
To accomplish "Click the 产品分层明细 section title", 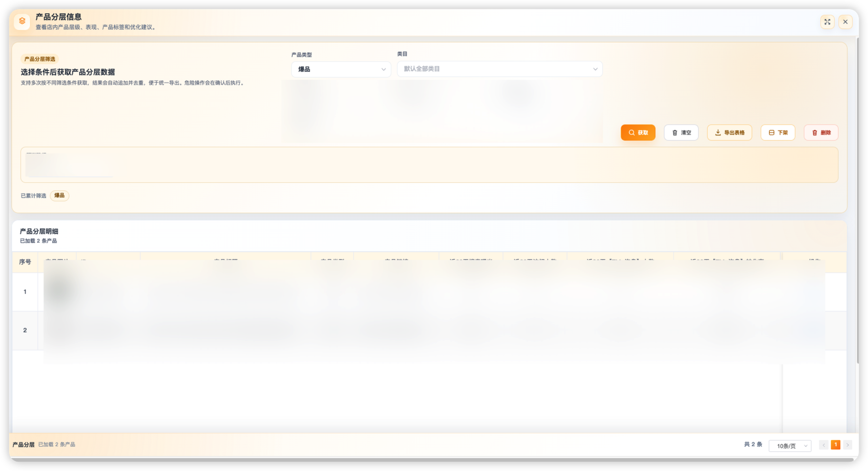I will [x=39, y=231].
